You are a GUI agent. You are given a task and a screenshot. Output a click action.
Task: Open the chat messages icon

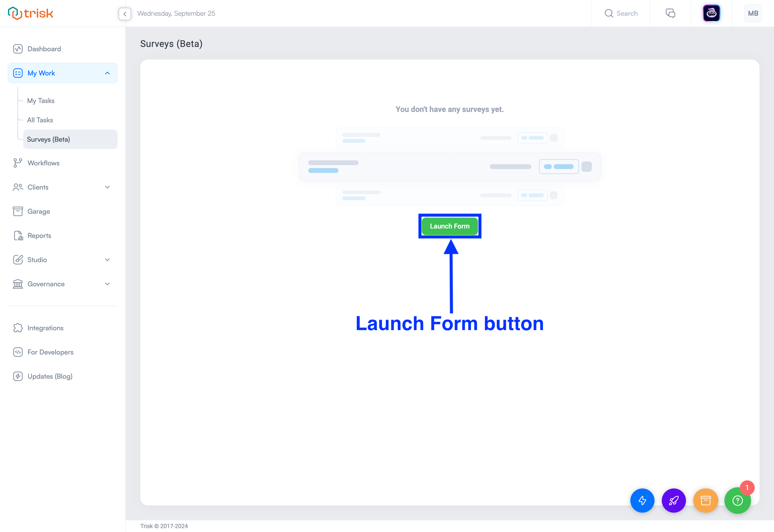[670, 13]
